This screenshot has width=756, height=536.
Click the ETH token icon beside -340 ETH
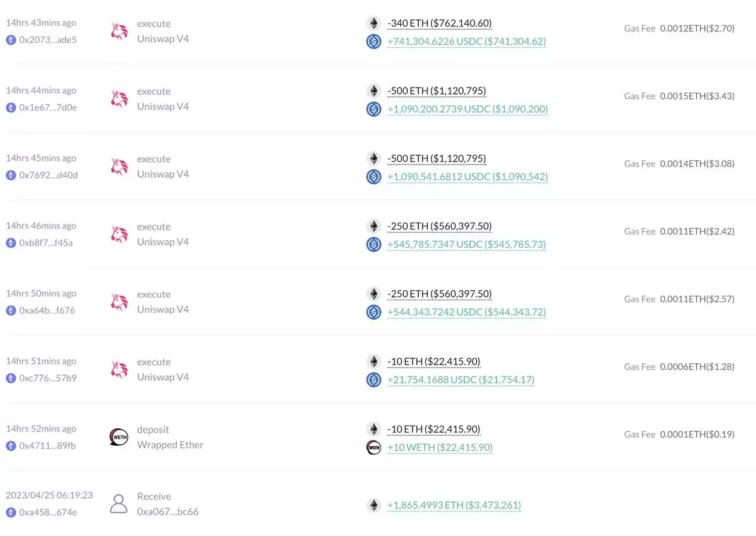(374, 23)
